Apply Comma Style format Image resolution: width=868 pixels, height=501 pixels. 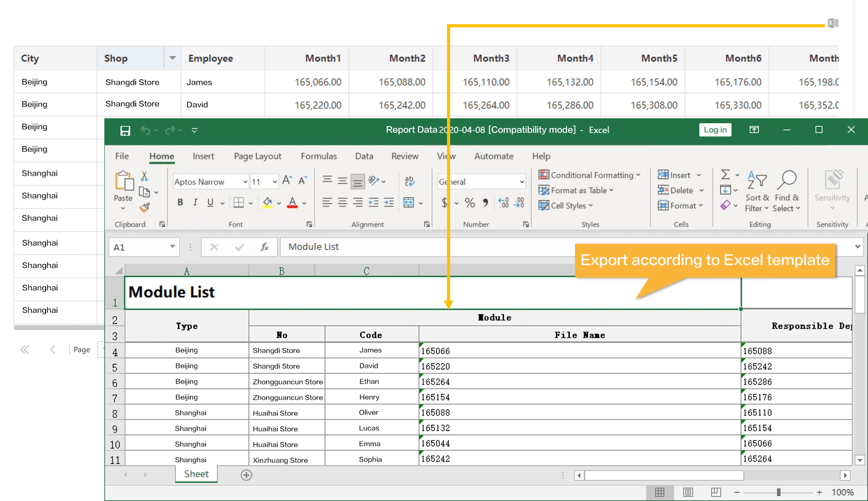point(486,203)
